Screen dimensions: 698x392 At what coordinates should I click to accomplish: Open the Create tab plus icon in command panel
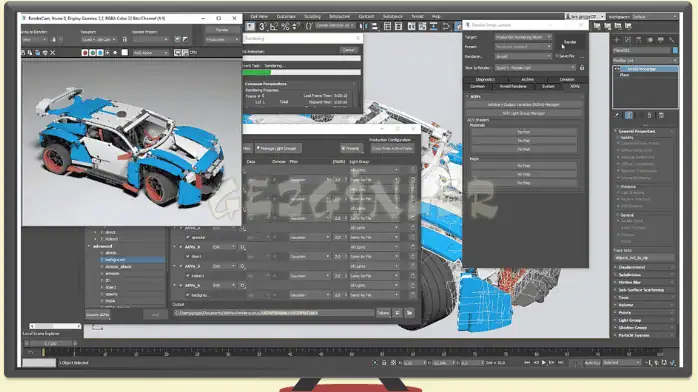617,40
